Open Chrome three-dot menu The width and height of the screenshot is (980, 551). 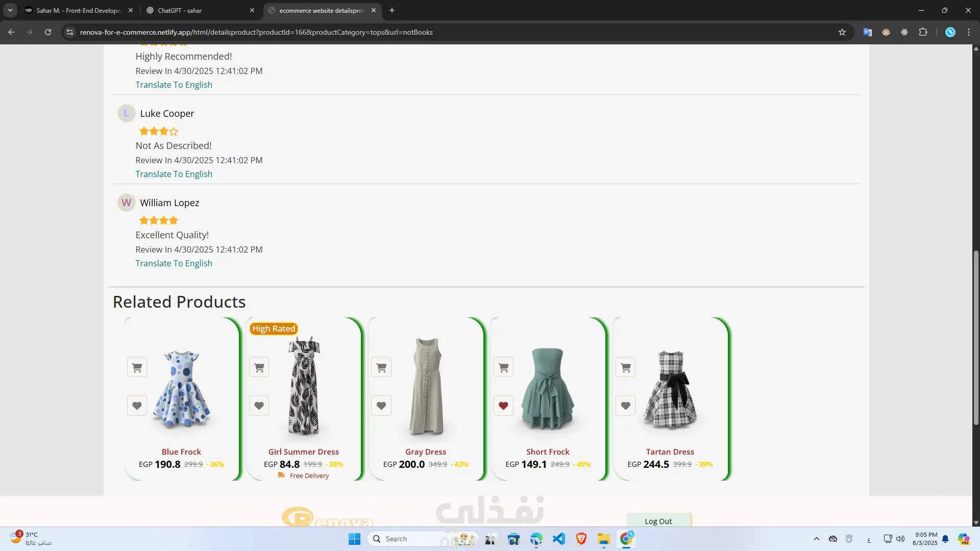point(969,32)
